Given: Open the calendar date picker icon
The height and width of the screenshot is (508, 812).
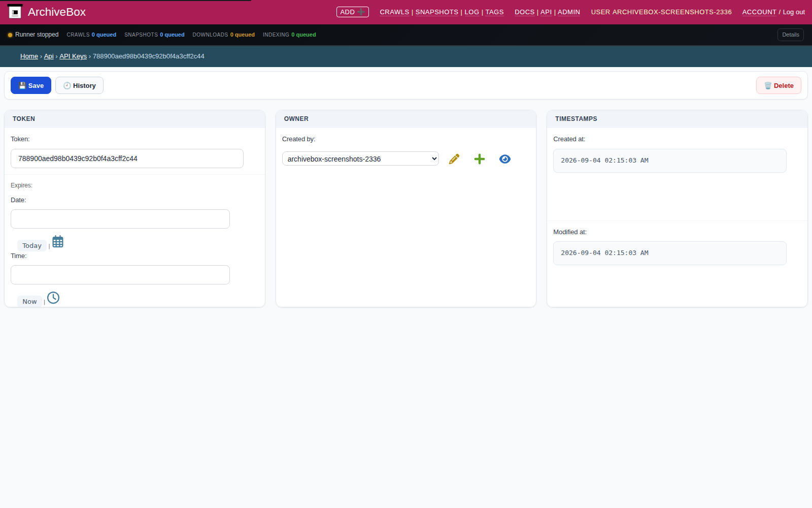Looking at the screenshot, I should 58,242.
